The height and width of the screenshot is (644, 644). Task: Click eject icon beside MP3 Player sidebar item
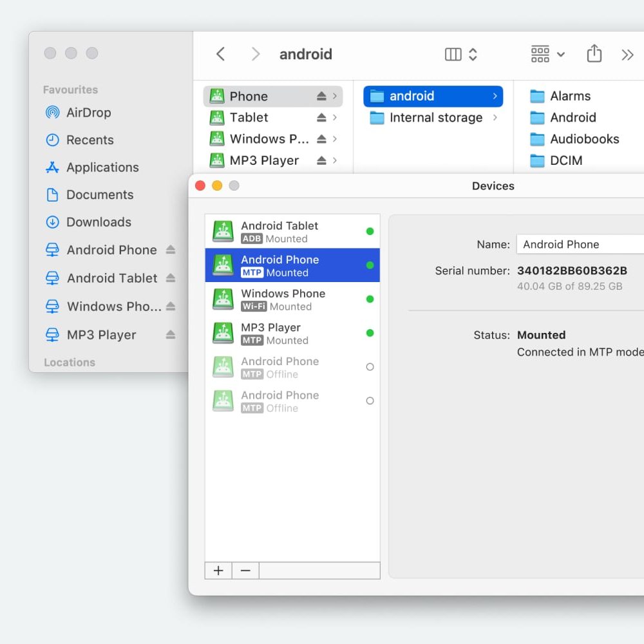pyautogui.click(x=170, y=335)
